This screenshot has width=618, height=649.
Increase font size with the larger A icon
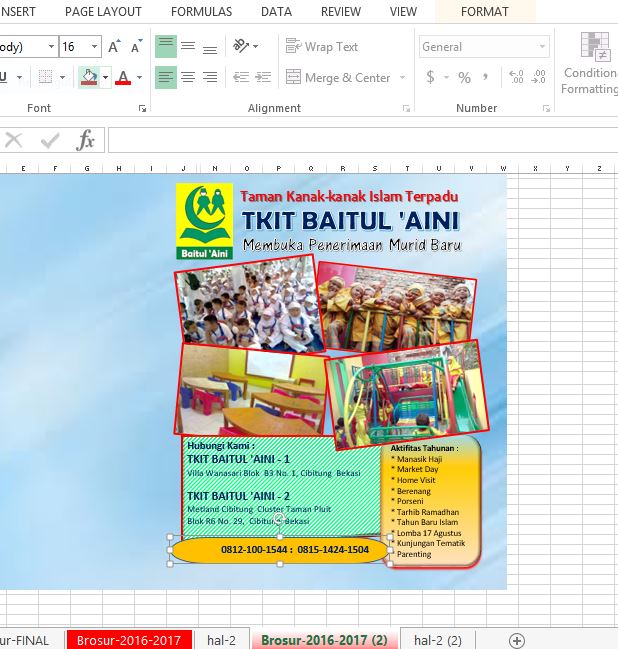(x=114, y=47)
